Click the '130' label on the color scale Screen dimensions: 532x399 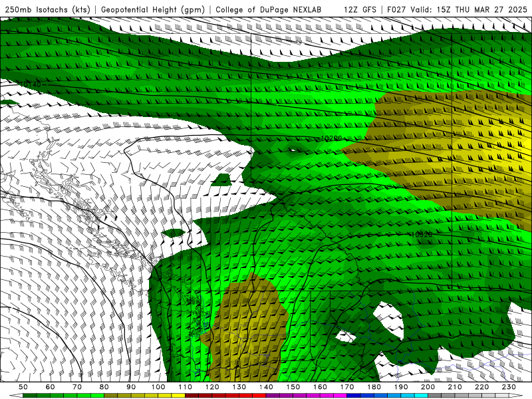click(x=239, y=387)
